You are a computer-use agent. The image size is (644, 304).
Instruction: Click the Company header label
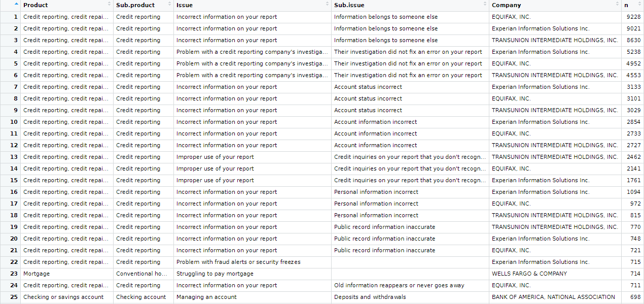[x=506, y=5]
